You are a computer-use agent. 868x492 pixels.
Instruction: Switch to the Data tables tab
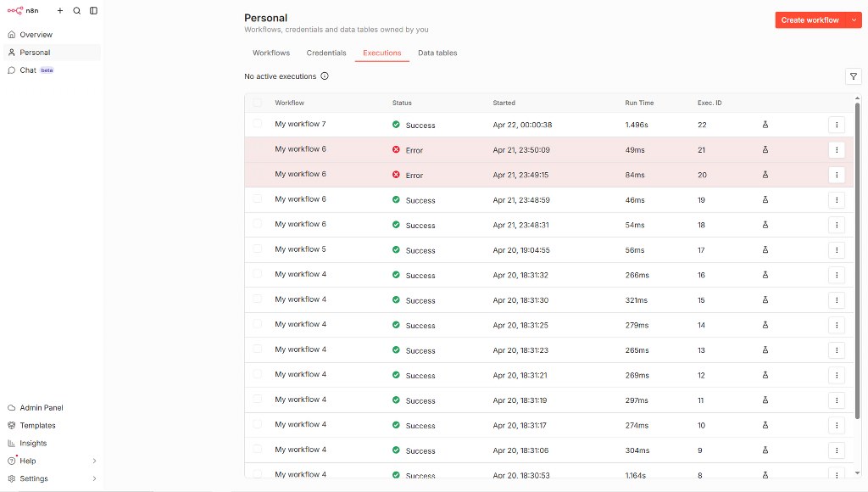pyautogui.click(x=437, y=53)
